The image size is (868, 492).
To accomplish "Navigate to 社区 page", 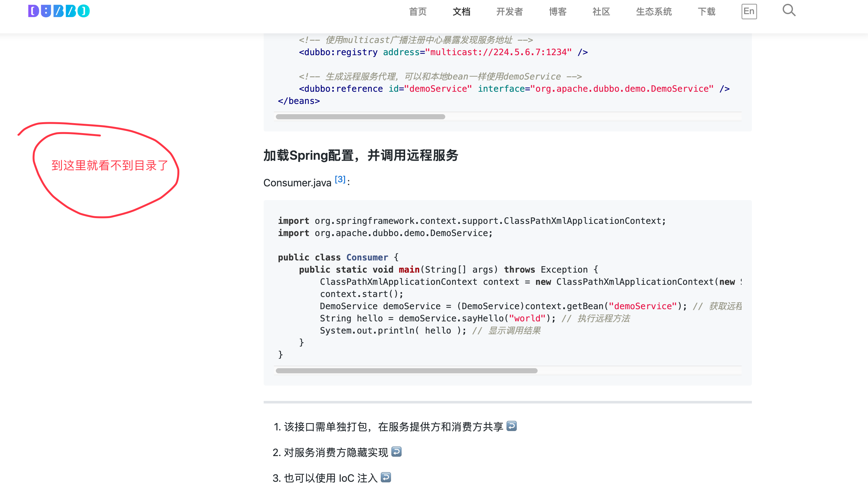I will tap(601, 12).
